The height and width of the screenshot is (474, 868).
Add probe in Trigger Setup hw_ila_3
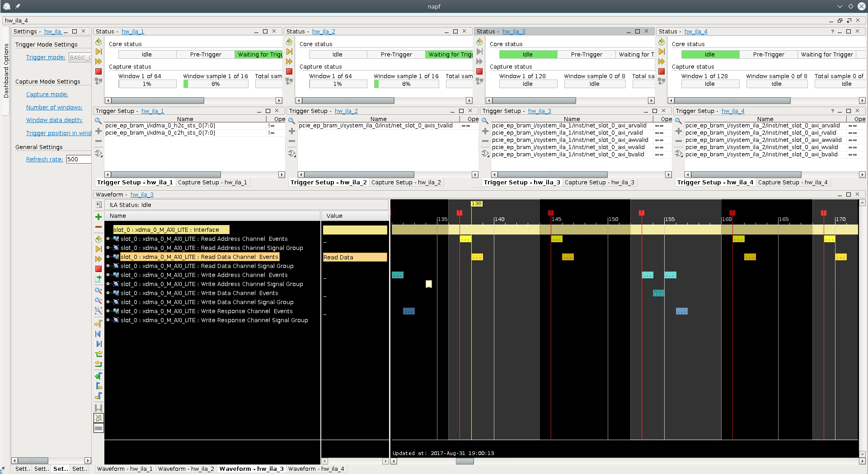point(485,131)
